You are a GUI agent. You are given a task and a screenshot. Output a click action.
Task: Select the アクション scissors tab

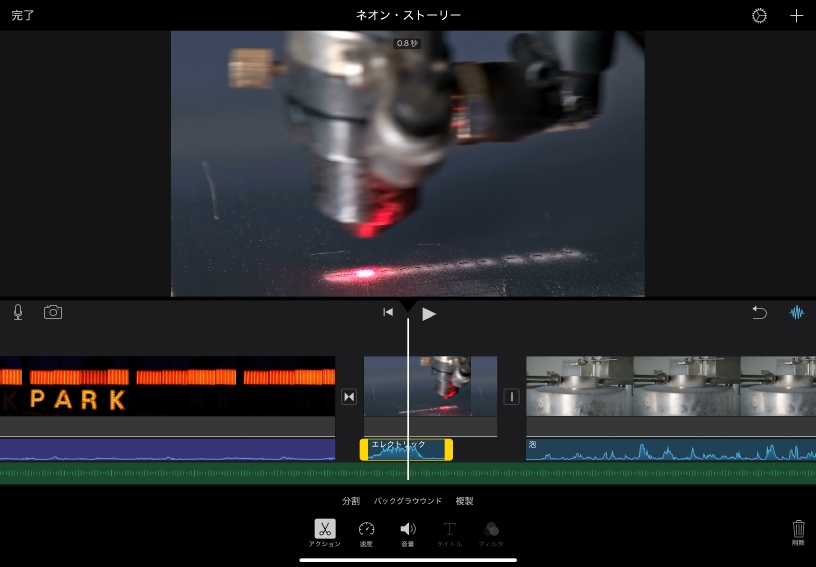tap(325, 533)
